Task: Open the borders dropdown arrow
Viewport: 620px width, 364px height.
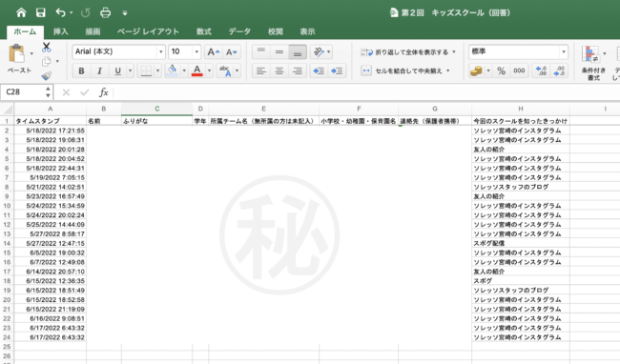Action: click(157, 71)
